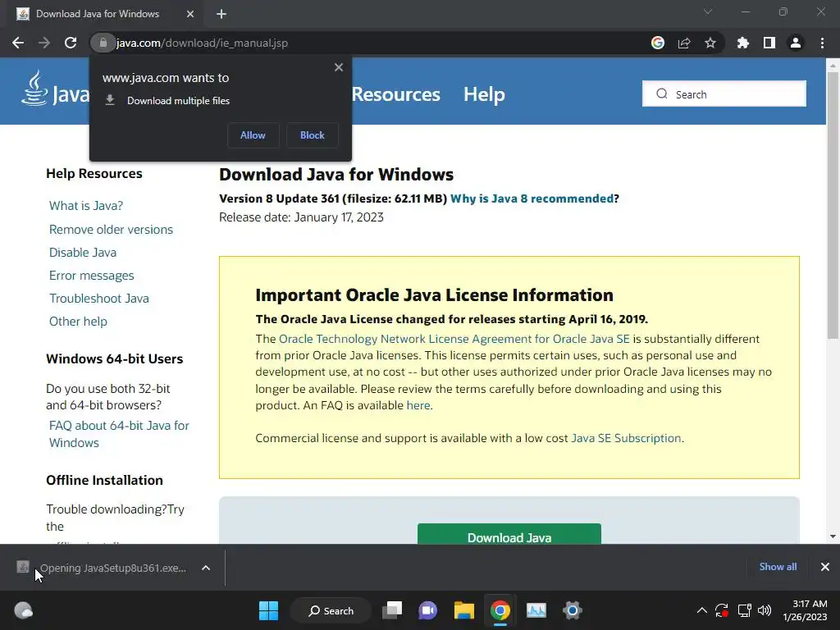The width and height of the screenshot is (840, 630).
Task: Open the resource monitor taskbar app
Action: tap(536, 610)
